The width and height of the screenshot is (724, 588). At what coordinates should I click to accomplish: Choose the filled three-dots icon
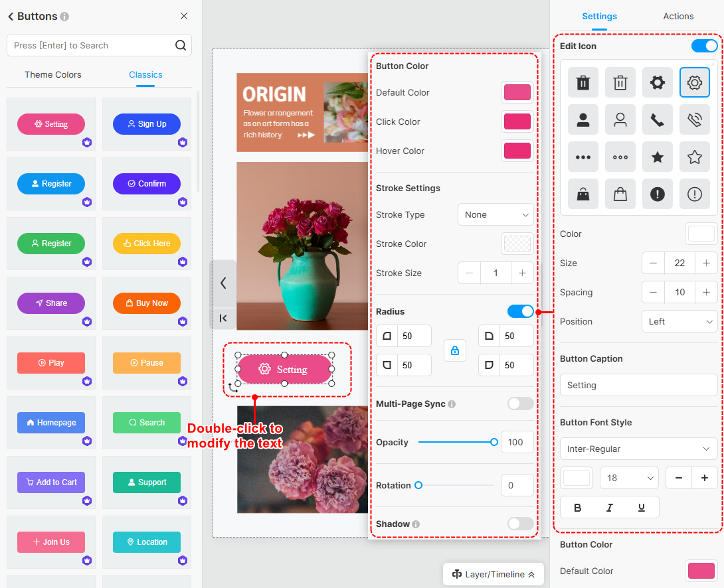tap(583, 157)
